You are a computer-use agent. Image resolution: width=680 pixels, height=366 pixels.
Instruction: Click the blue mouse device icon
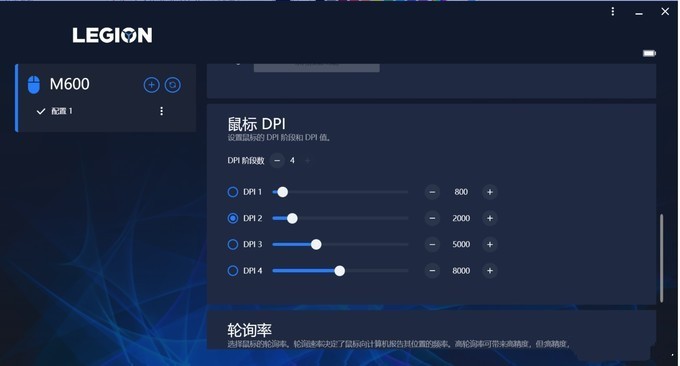(34, 85)
